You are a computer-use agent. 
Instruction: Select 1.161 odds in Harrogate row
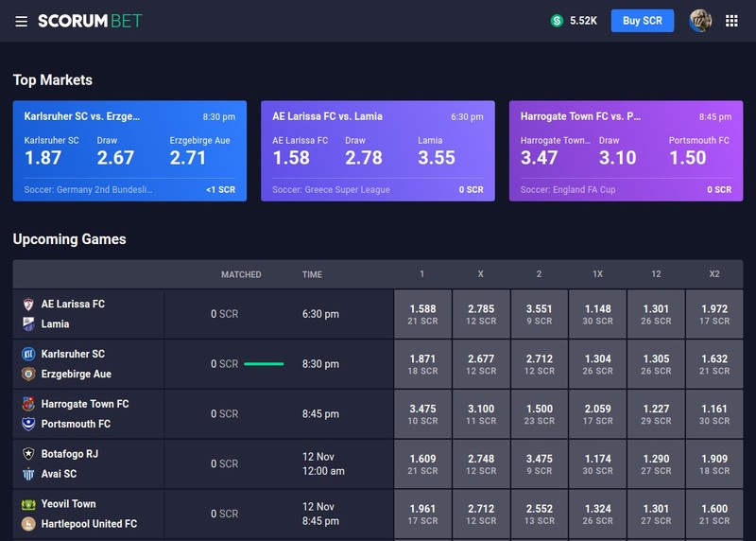tap(714, 414)
